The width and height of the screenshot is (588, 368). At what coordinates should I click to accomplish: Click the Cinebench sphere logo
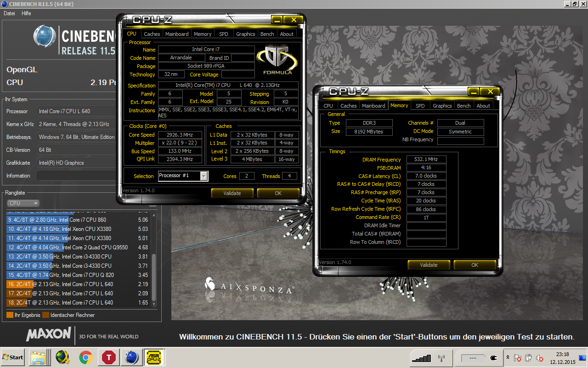(x=45, y=37)
